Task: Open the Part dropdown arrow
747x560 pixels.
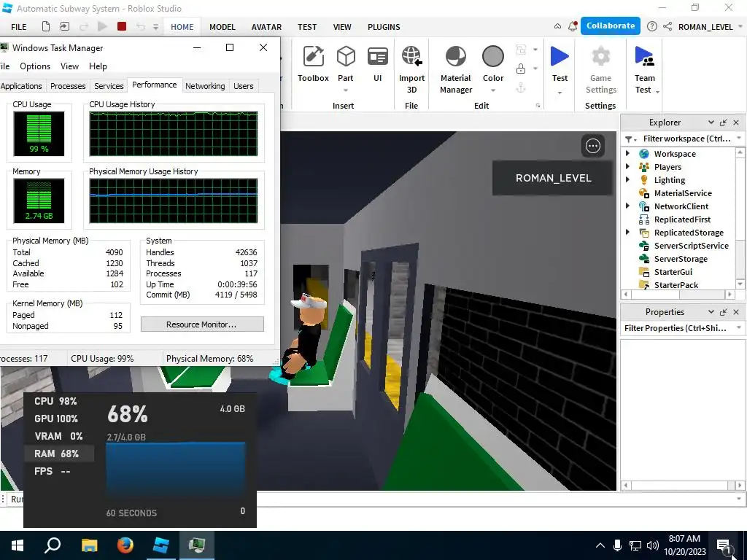Action: pos(345,90)
